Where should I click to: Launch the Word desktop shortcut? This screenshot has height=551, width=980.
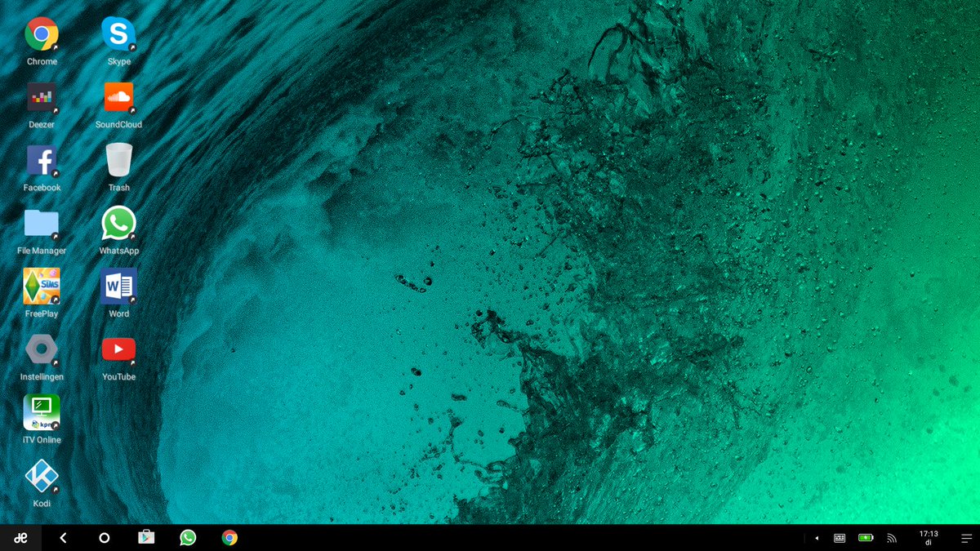[x=118, y=286]
